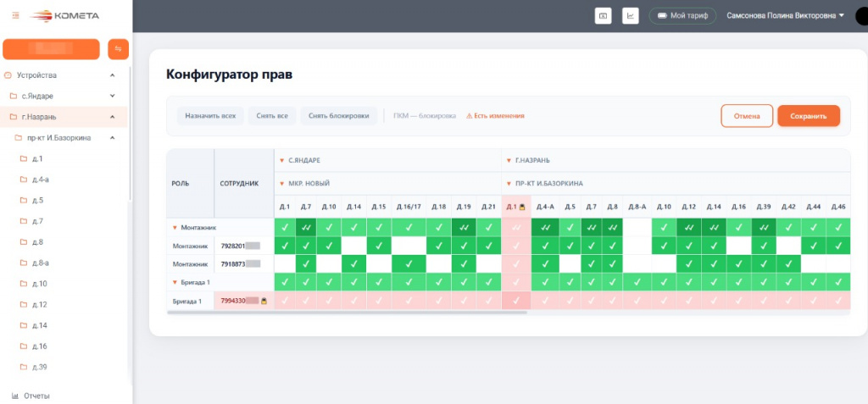The width and height of the screenshot is (868, 404).
Task: Click the chart icon next to Отчеты
Action: coord(15,396)
